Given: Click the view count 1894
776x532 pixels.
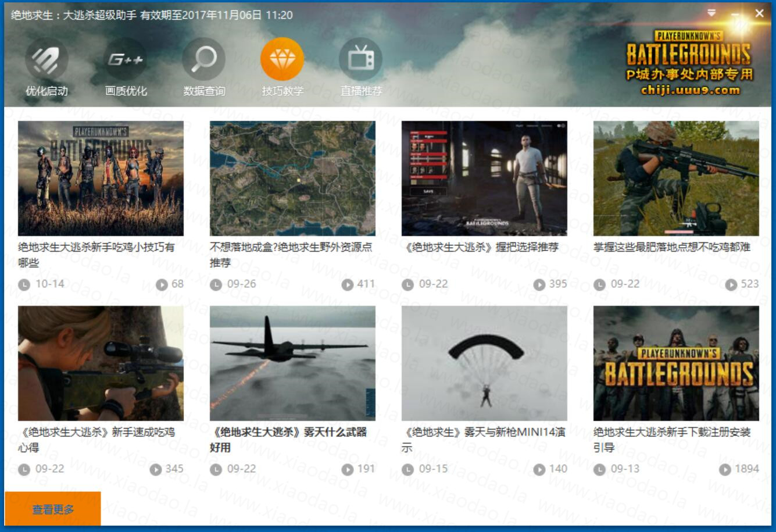Looking at the screenshot, I should click(x=747, y=469).
